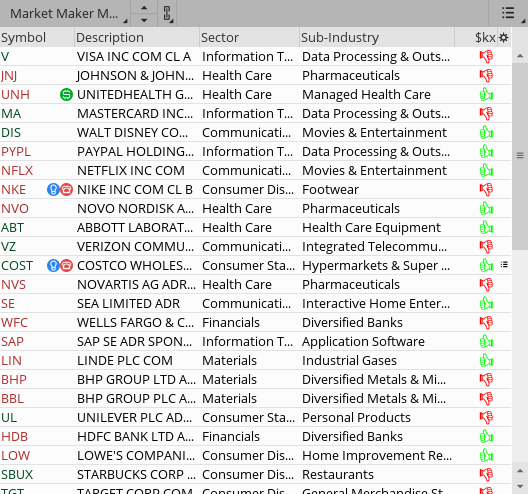
Task: Select the MA ticker symbol
Action: [11, 113]
